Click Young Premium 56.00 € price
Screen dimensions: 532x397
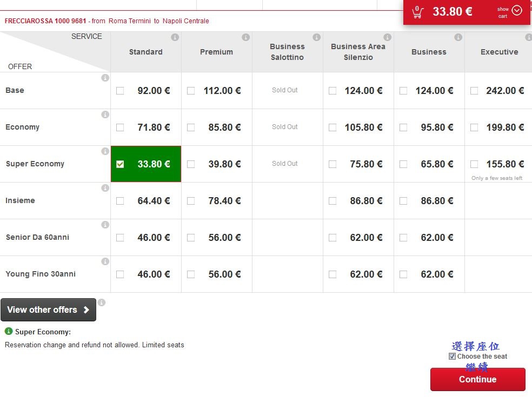pos(224,274)
